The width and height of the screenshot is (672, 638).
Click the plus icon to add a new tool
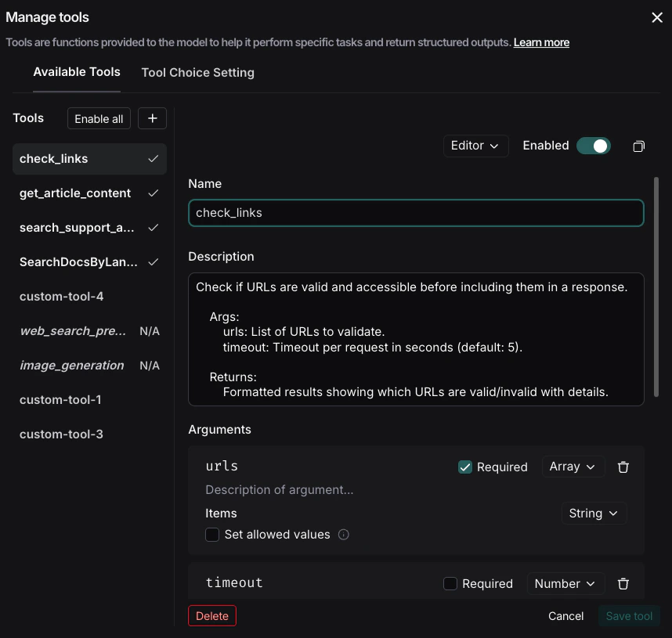point(152,118)
